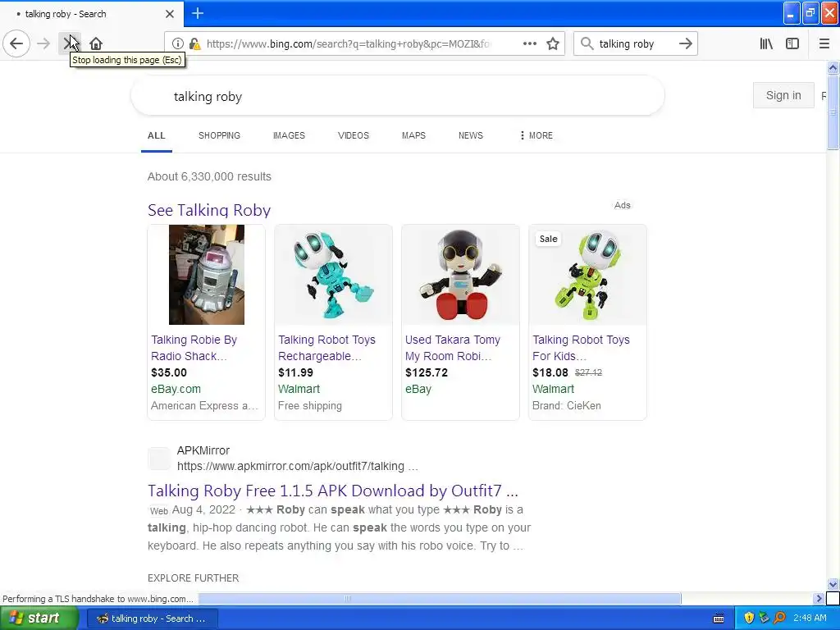Screen dimensions: 840x630
Task: Open 'Talking Robot Toys Rechargeable' listing link
Action: tap(326, 348)
